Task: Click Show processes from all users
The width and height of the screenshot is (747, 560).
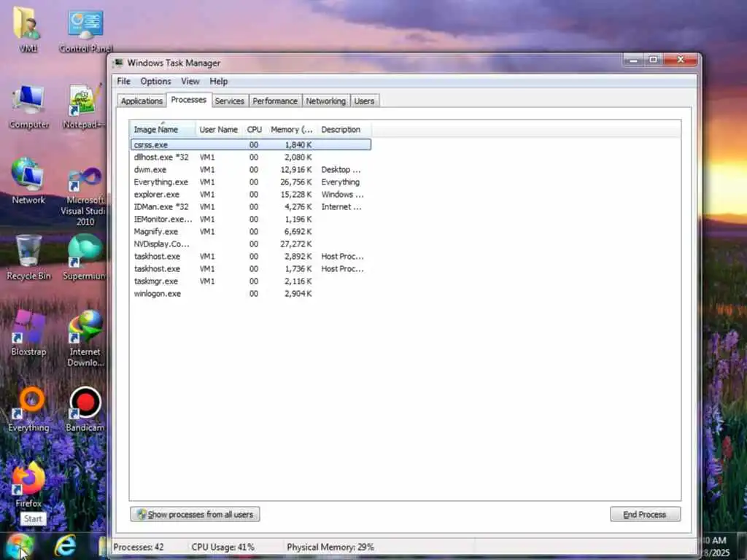Action: tap(195, 514)
